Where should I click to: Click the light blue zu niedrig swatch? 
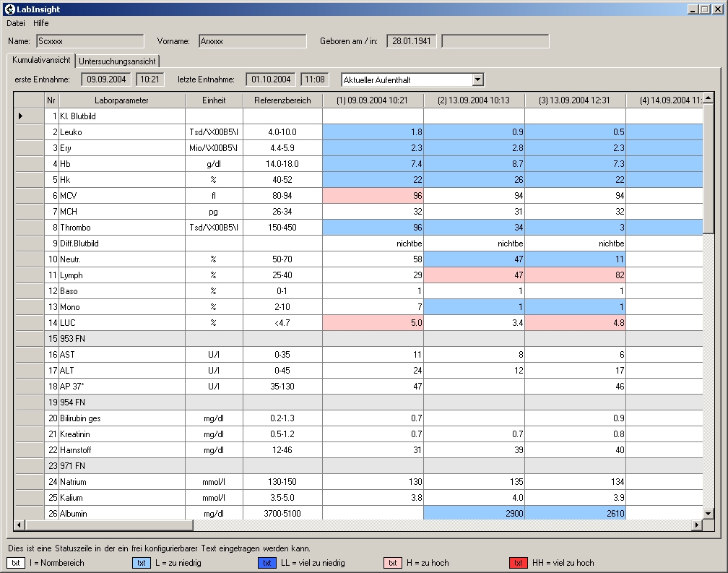142,563
